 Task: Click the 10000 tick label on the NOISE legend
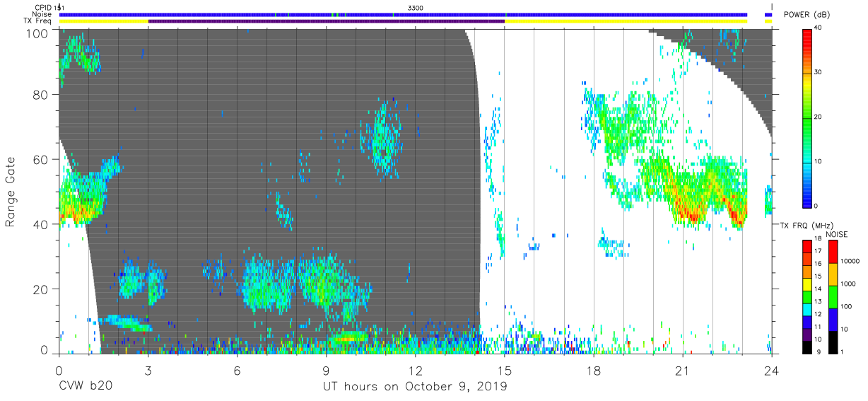850,262
